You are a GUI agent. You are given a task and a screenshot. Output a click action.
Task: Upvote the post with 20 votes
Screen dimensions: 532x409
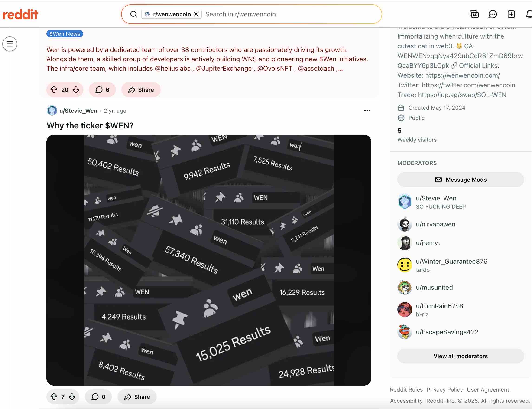pos(54,90)
